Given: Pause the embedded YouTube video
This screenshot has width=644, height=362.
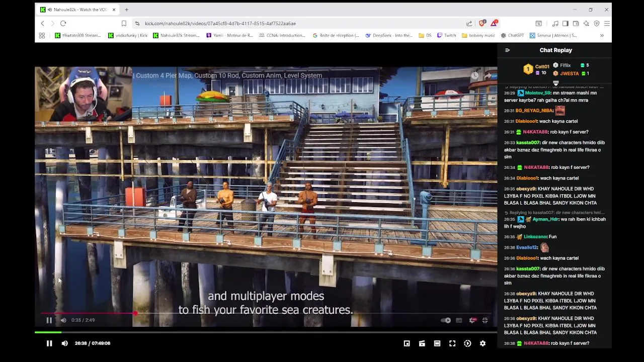Looking at the screenshot, I should pos(49,320).
